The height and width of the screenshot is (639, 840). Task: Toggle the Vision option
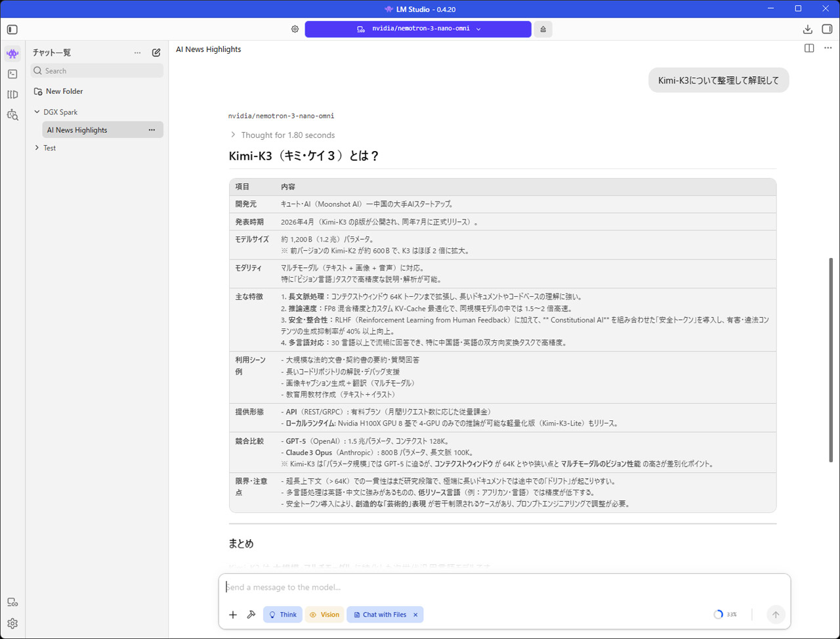click(x=324, y=615)
